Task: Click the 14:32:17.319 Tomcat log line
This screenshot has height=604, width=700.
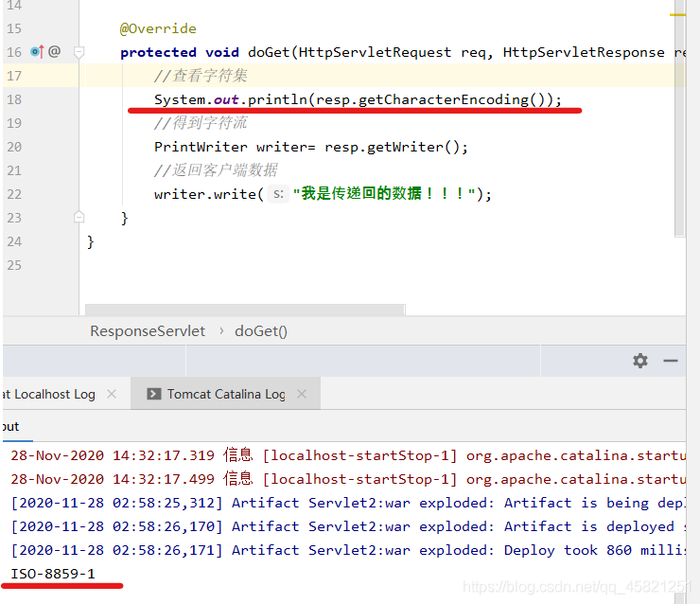Action: [x=348, y=455]
